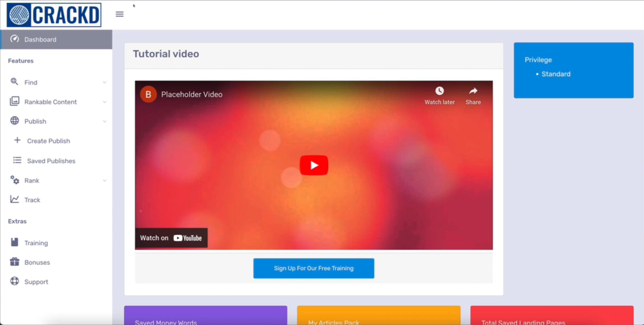Expand the Rank menu chevron
644x325 pixels.
pyautogui.click(x=105, y=181)
